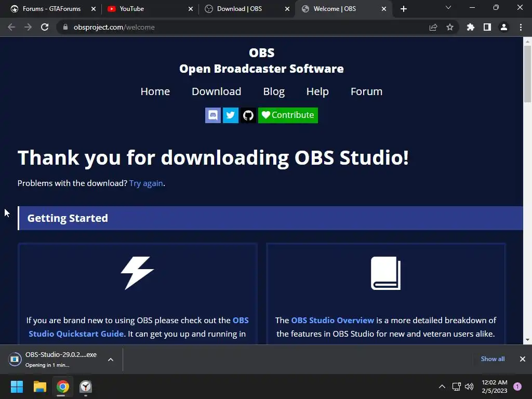Viewport: 532px width, 399px height.
Task: Open File Explorer from the taskbar
Action: click(x=39, y=387)
